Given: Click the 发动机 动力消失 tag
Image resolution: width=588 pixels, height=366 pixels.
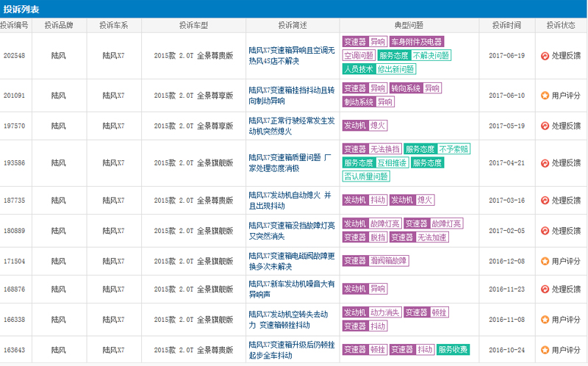Looking at the screenshot, I should point(372,312).
